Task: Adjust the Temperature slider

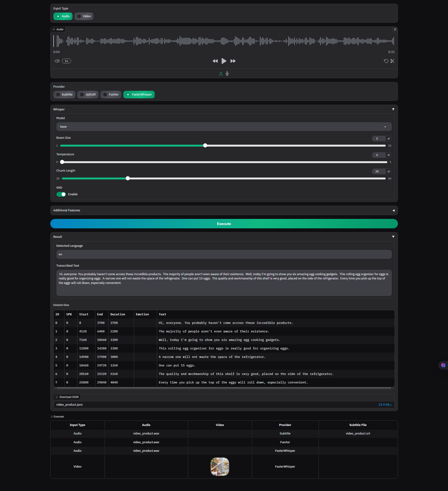Action: point(62,162)
